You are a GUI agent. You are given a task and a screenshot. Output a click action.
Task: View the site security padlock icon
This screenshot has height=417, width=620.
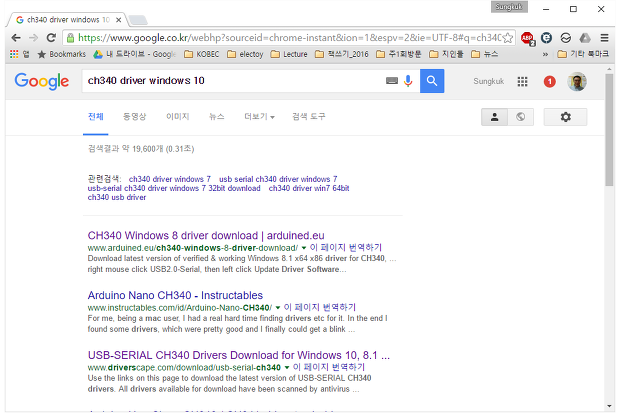pos(70,38)
